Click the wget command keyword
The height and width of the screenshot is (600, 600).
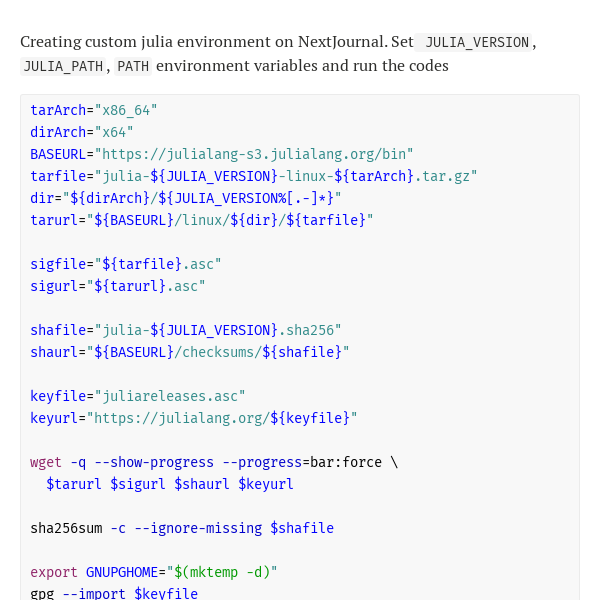point(46,462)
